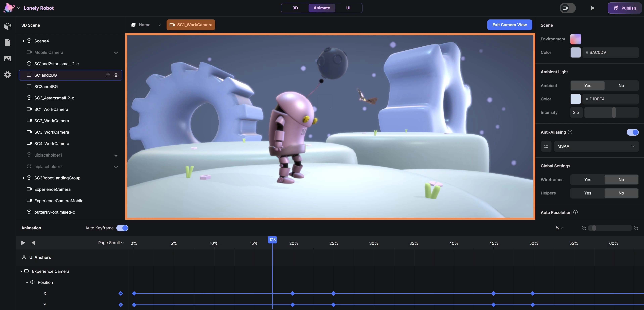The width and height of the screenshot is (644, 310).
Task: Select SC1_WorkCamera breadcrumb chip
Action: 191,25
